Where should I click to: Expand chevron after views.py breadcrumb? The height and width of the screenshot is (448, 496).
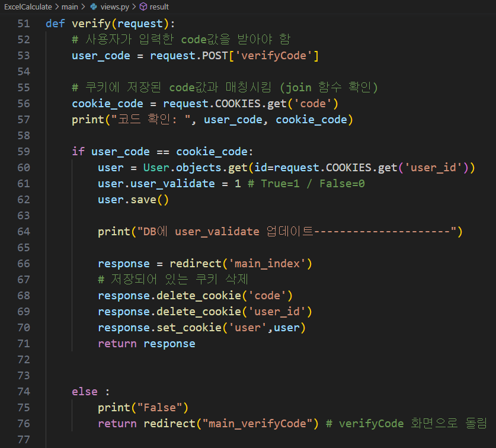[x=134, y=7]
